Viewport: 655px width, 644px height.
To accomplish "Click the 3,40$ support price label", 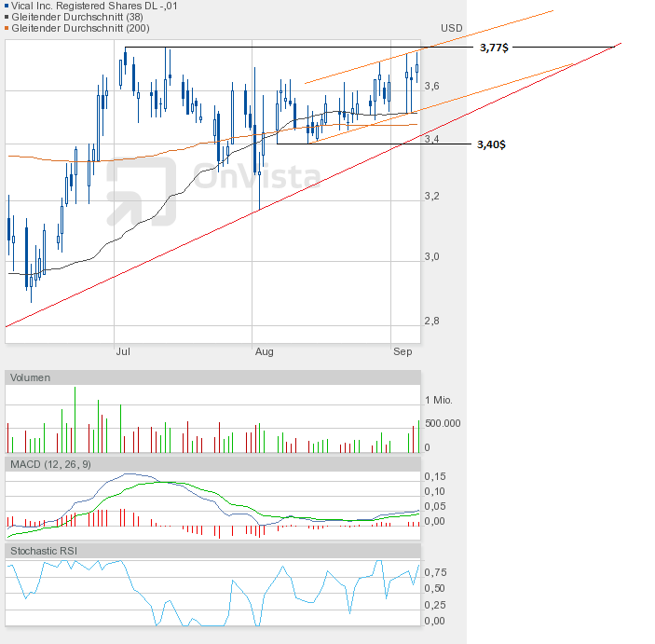I will point(491,144).
